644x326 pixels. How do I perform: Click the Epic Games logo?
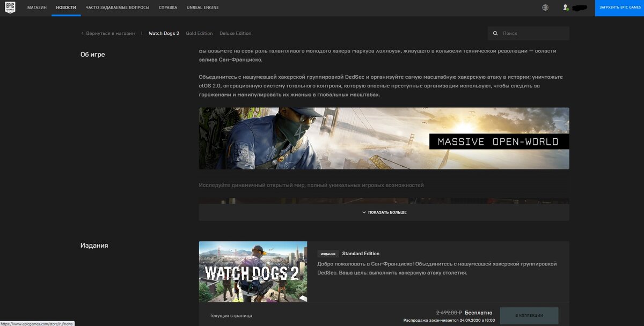(10, 8)
